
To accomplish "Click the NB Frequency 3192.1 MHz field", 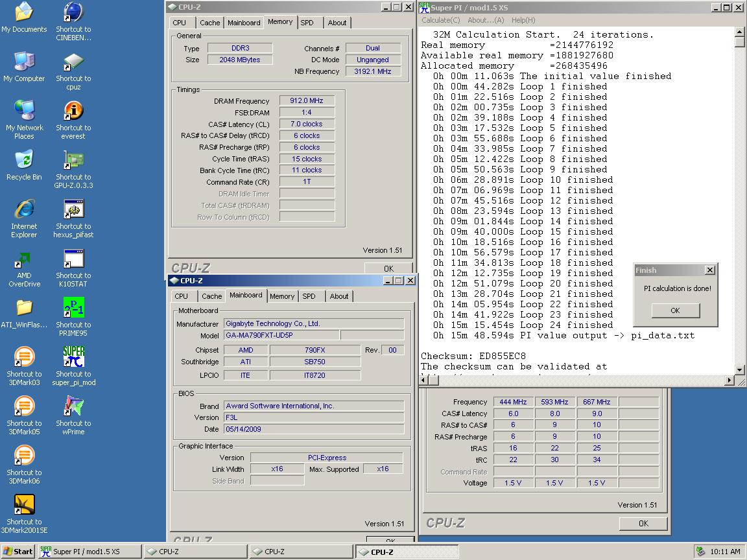I will (x=373, y=71).
